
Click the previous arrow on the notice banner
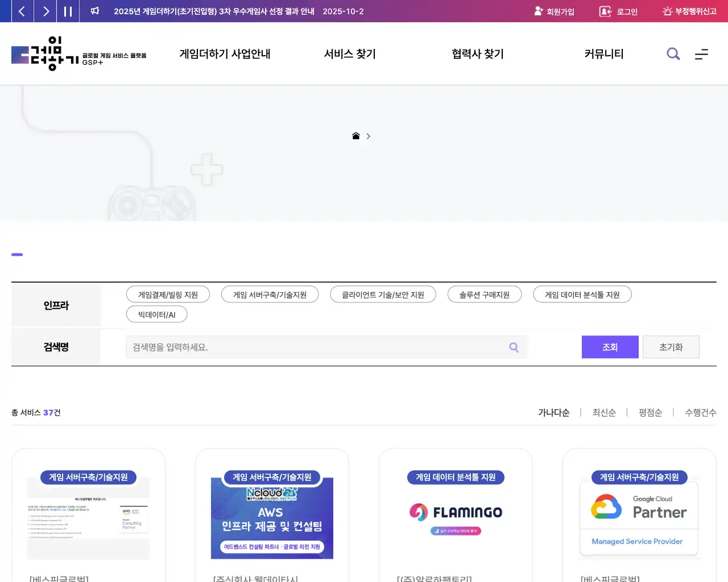pyautogui.click(x=22, y=11)
